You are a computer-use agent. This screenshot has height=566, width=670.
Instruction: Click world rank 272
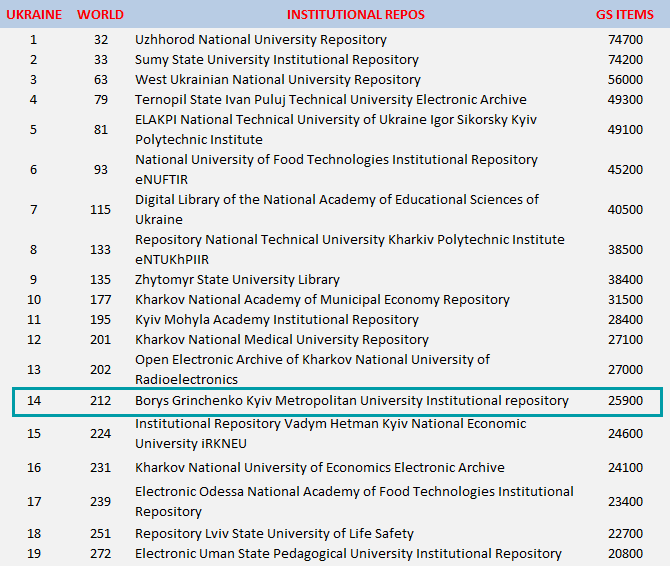(x=100, y=554)
